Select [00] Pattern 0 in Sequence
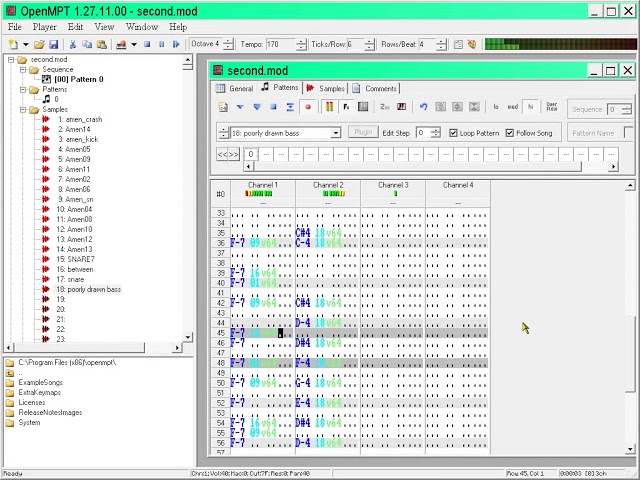Image resolution: width=640 pixels, height=480 pixels. point(79,79)
